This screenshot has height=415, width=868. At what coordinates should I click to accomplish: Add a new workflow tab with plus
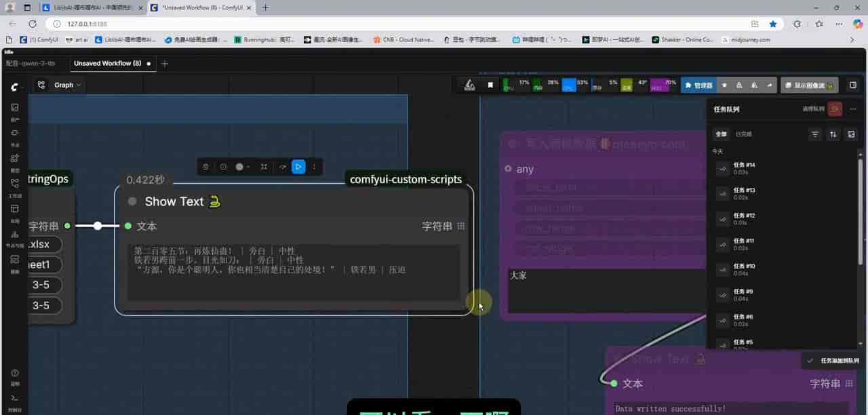(x=164, y=63)
